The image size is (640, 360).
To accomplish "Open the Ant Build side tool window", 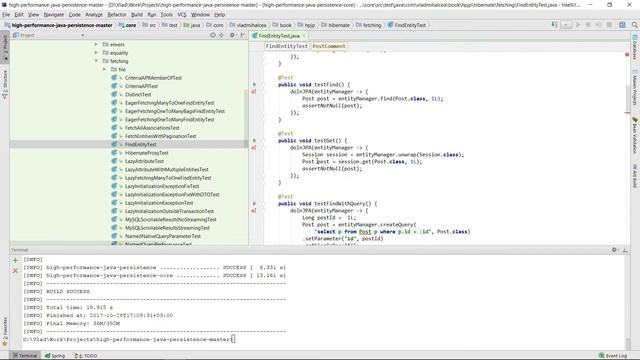I will pyautogui.click(x=635, y=176).
